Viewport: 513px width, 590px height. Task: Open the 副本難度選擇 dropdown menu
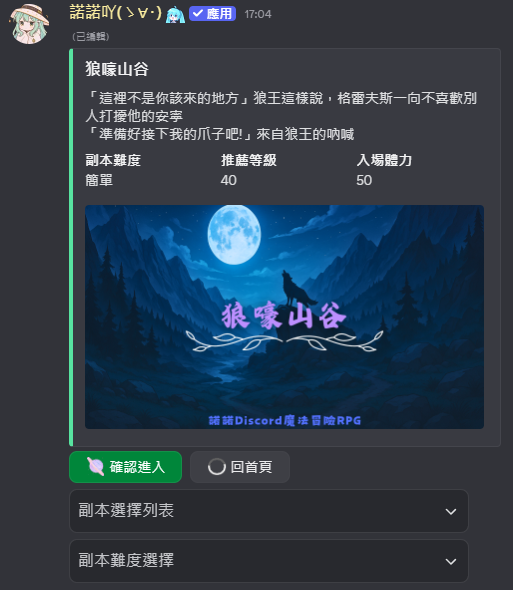pyautogui.click(x=269, y=561)
